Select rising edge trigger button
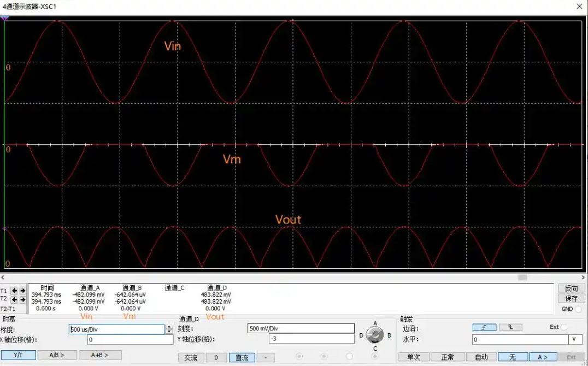This screenshot has height=366, width=588. [484, 327]
